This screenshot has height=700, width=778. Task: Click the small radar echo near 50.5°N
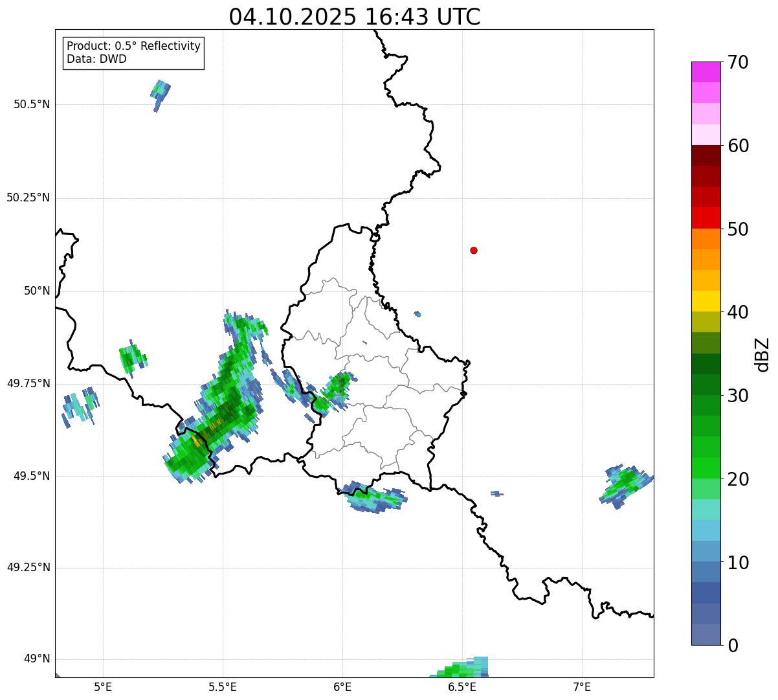click(x=161, y=95)
